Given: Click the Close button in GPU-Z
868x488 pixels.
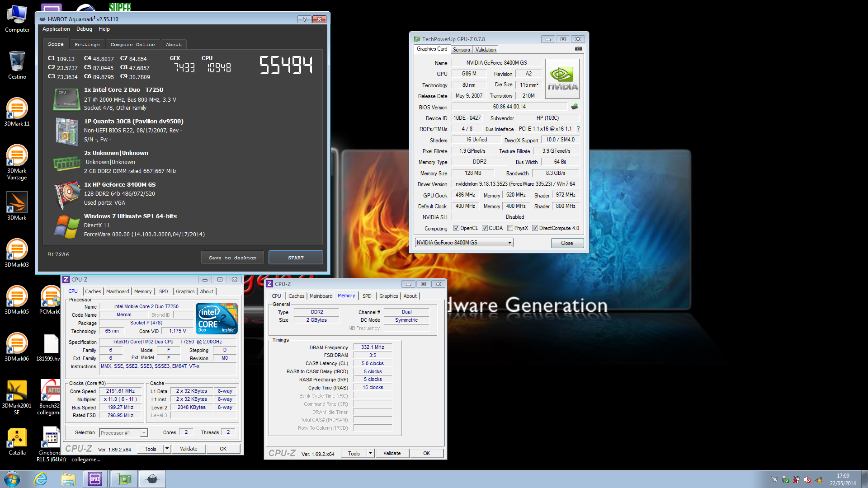Looking at the screenshot, I should click(567, 243).
